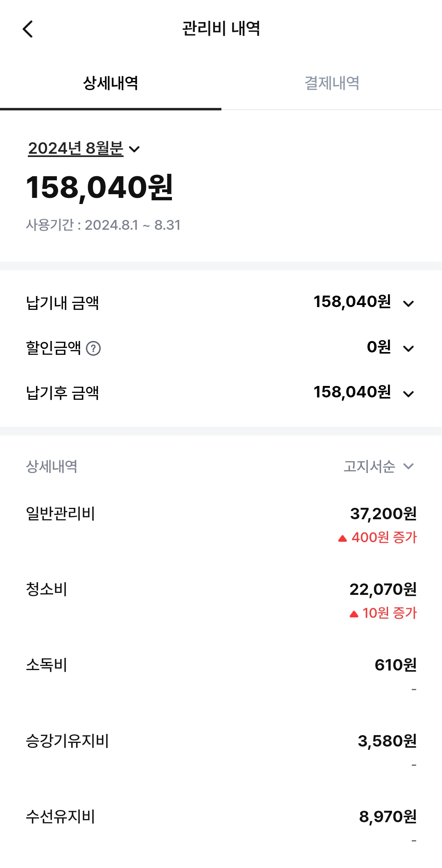Click the 400원 증가 increase indicator

377,537
